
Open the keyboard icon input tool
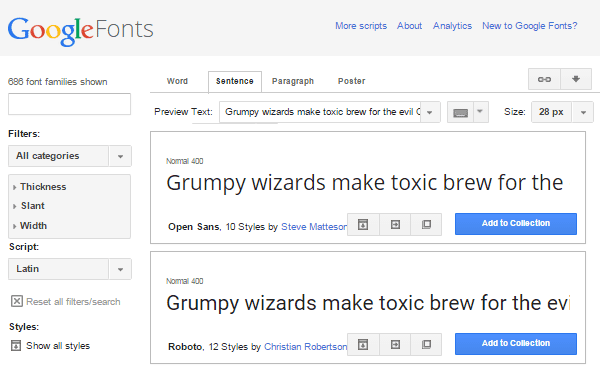(x=460, y=112)
